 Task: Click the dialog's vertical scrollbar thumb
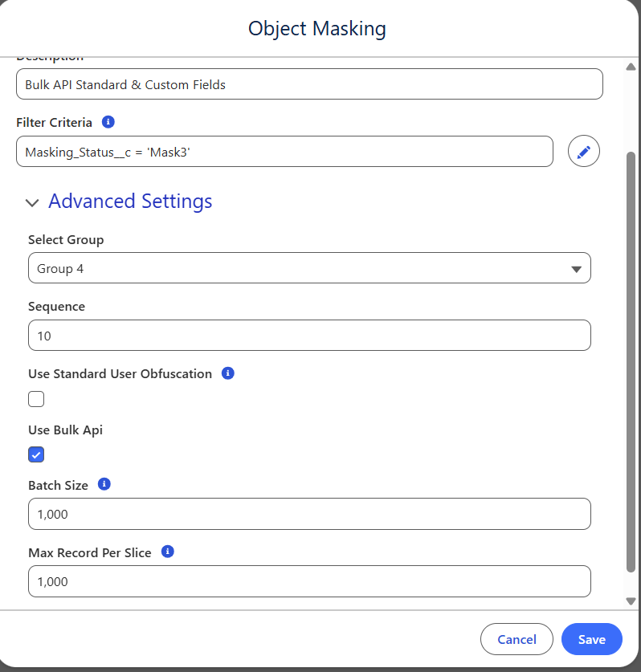coord(631,361)
